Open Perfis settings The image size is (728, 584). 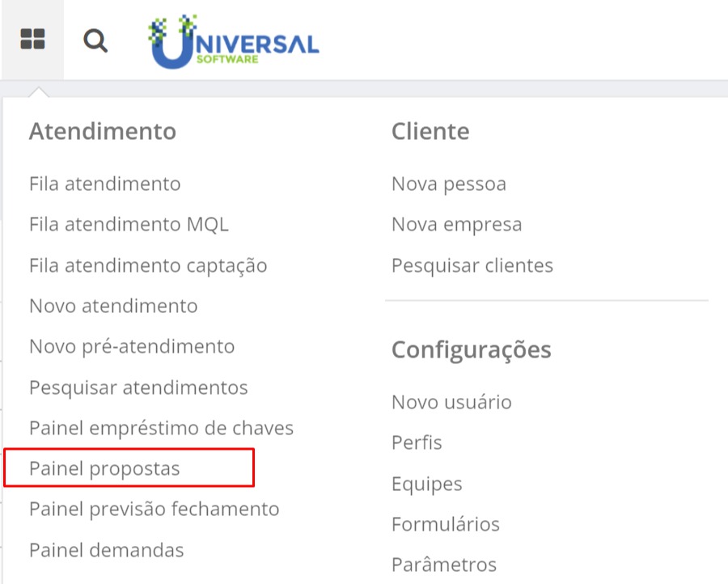[417, 442]
